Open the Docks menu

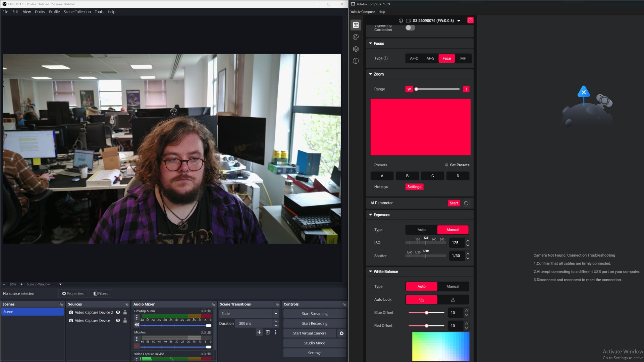click(x=40, y=12)
